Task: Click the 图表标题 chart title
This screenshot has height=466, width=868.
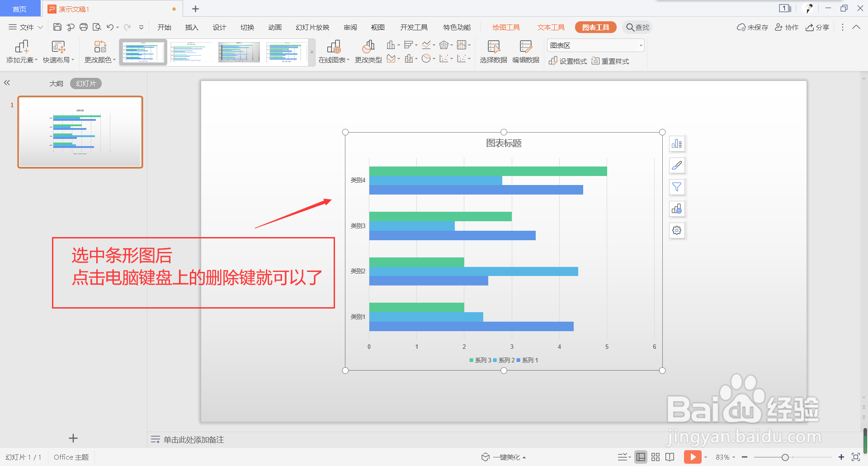Action: pyautogui.click(x=504, y=143)
